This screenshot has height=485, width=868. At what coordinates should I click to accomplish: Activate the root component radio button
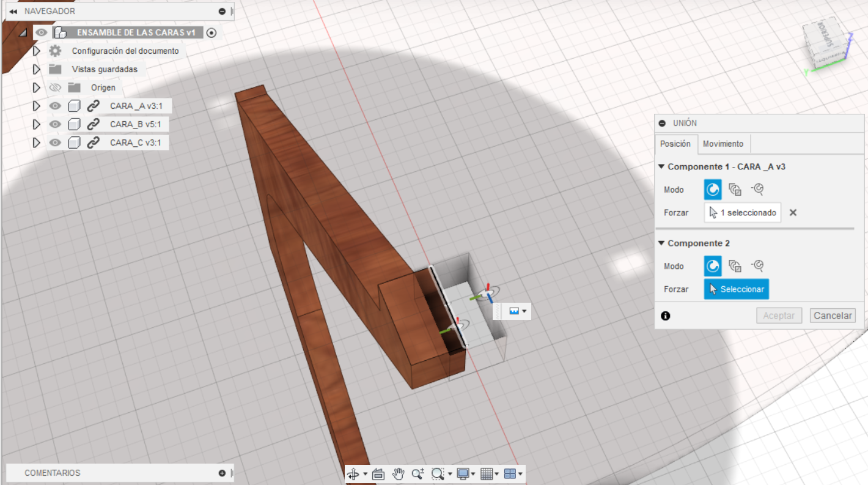pyautogui.click(x=211, y=32)
